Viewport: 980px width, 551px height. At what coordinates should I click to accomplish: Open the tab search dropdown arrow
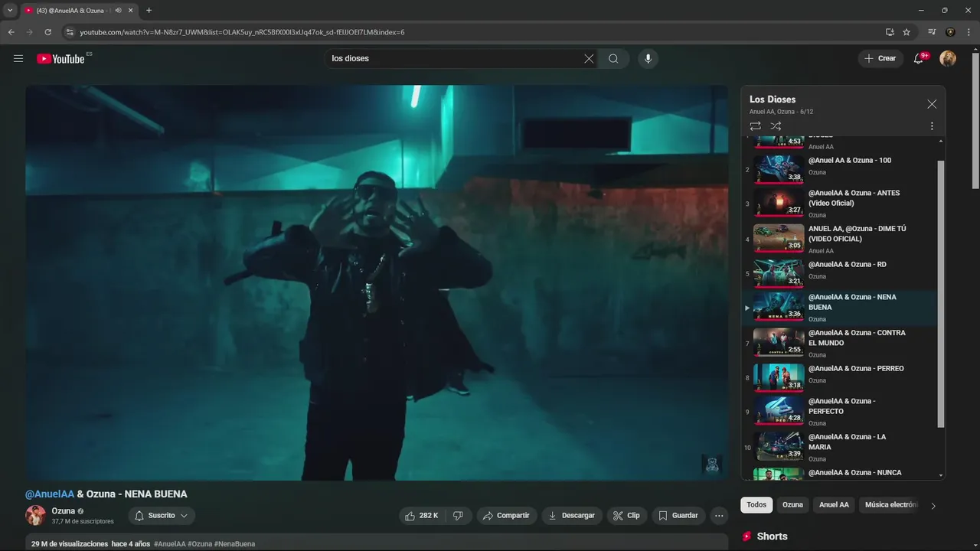10,11
